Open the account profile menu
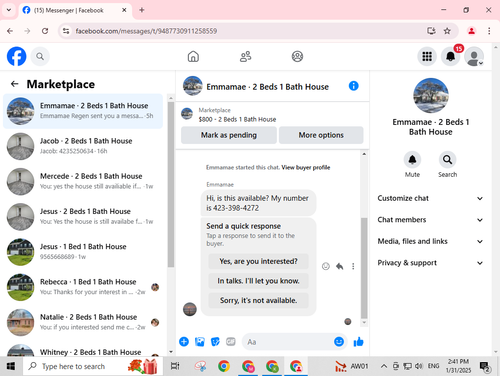500x376 pixels. [474, 56]
